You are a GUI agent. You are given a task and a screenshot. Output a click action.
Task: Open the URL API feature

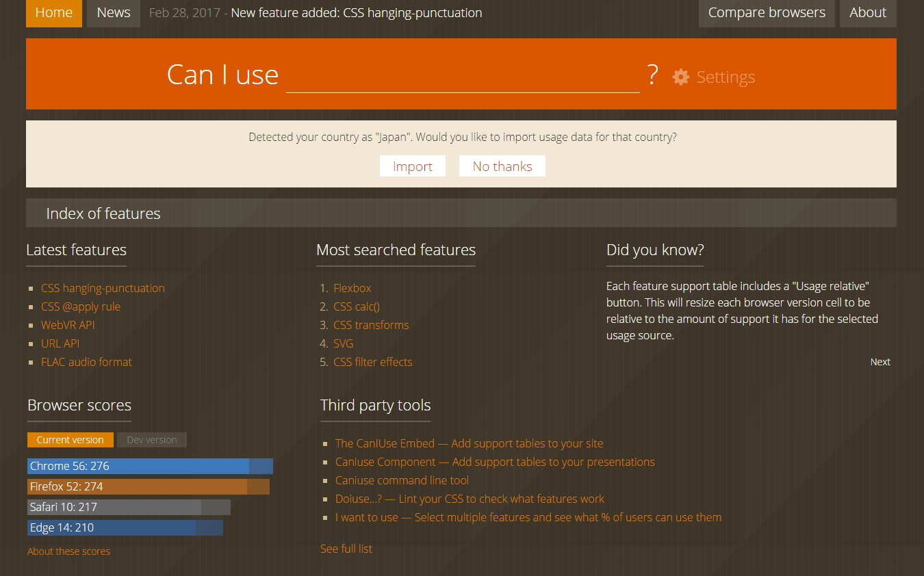[x=60, y=343]
